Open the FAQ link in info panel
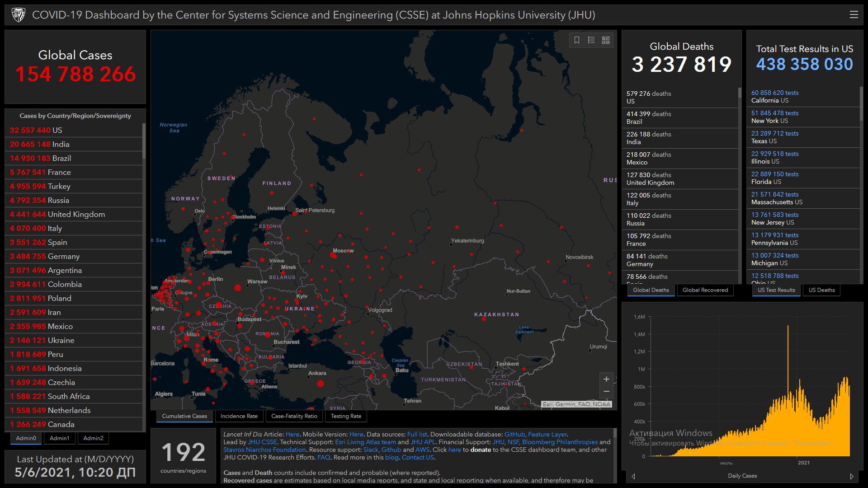Screen dimensions: 868x488 coord(323,457)
